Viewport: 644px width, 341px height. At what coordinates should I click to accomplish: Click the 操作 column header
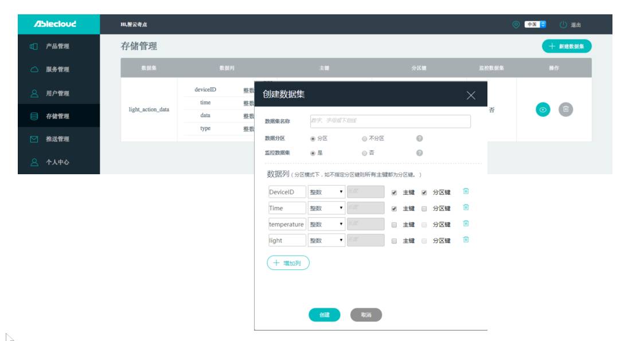(x=554, y=68)
